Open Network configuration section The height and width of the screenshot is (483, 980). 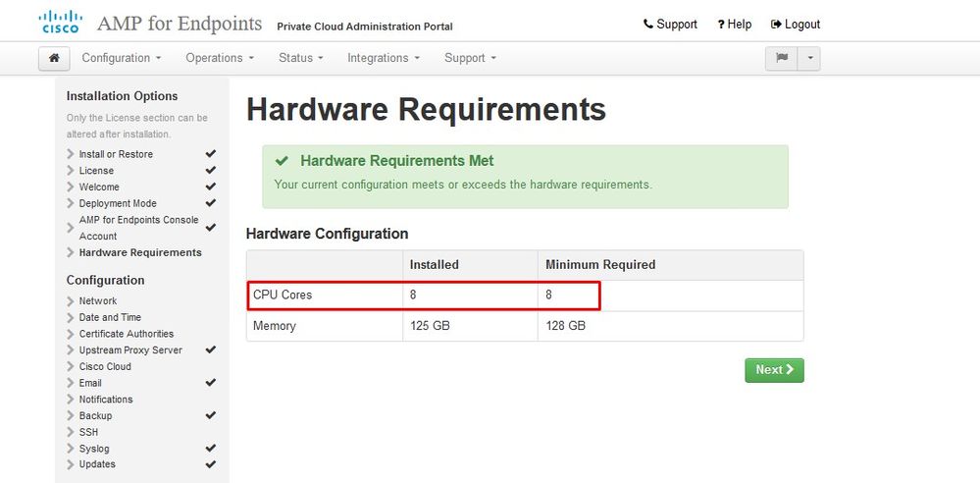pos(97,301)
